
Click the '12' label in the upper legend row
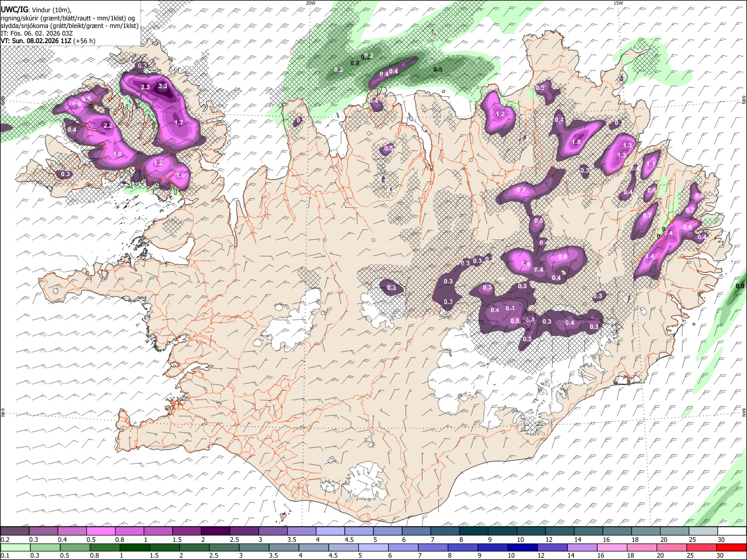click(x=549, y=540)
